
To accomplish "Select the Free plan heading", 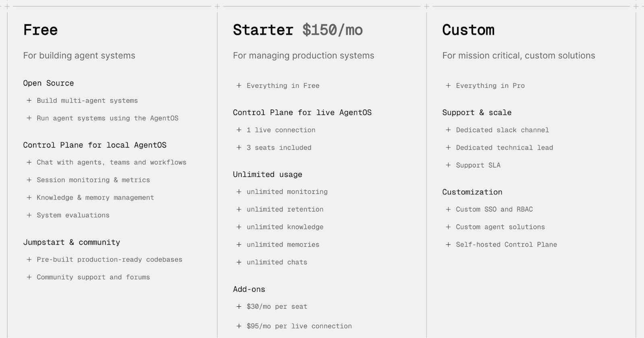I will pyautogui.click(x=41, y=30).
